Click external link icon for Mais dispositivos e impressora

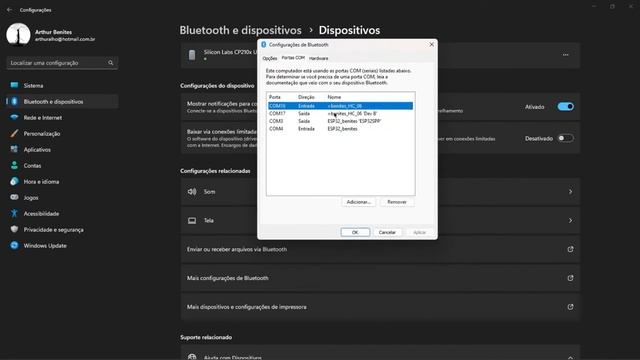(570, 307)
